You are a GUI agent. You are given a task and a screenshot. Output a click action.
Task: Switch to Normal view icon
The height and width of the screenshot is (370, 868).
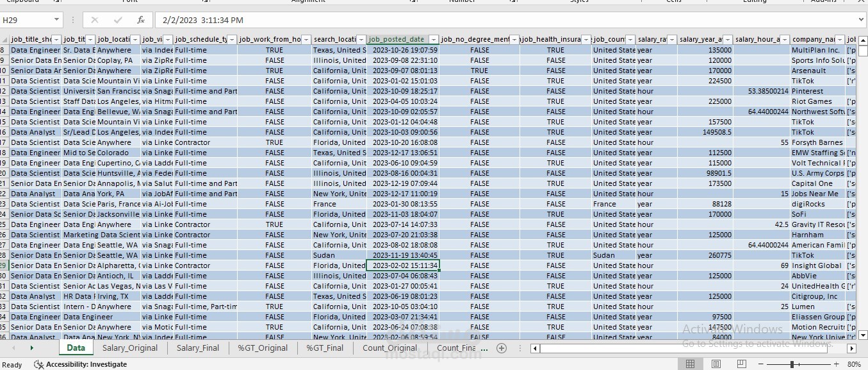point(690,364)
